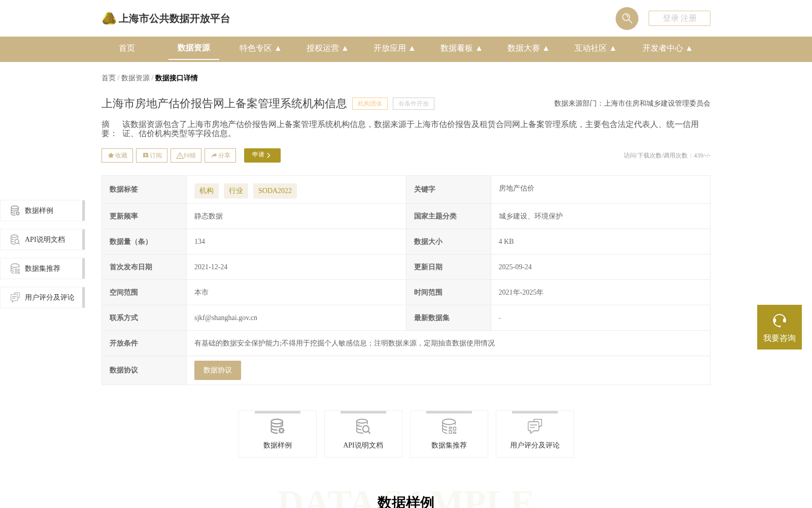Screen dimensions: 812x508
Task: Click the update date 2025-09-24
Action: coord(515,267)
